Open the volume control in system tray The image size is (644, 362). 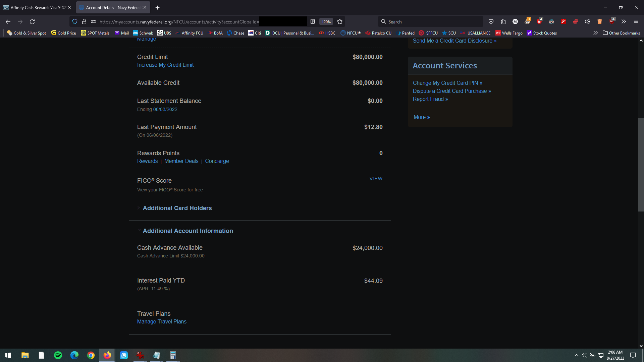[584, 355]
